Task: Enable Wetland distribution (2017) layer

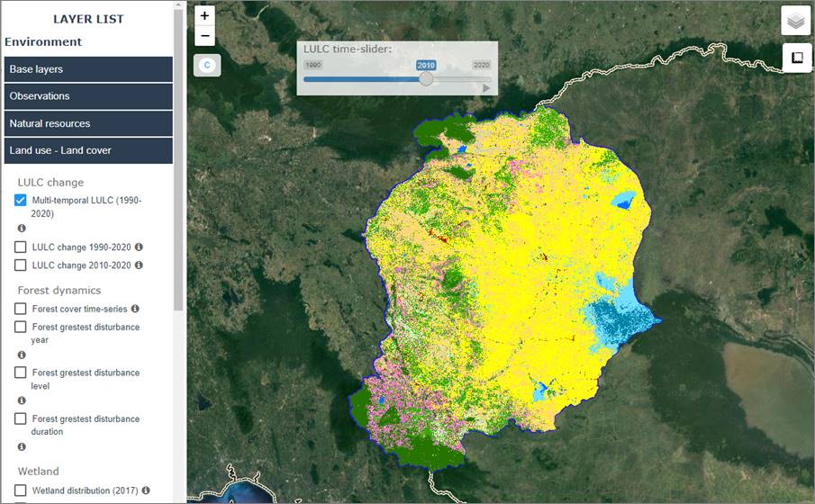Action: click(21, 490)
